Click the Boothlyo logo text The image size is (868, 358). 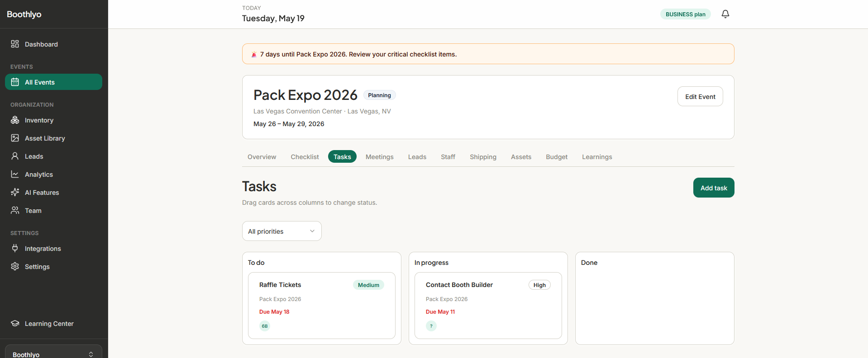tap(24, 14)
